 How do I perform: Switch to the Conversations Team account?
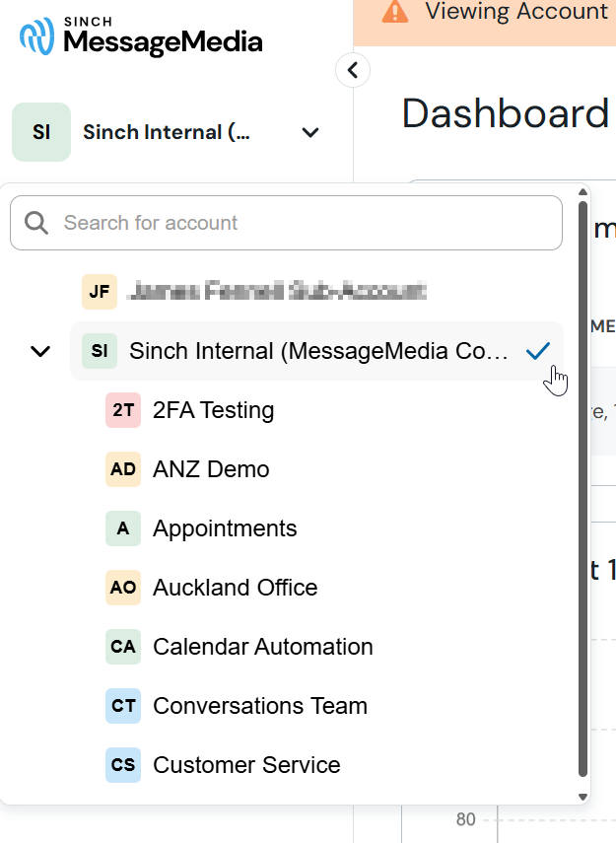(260, 706)
